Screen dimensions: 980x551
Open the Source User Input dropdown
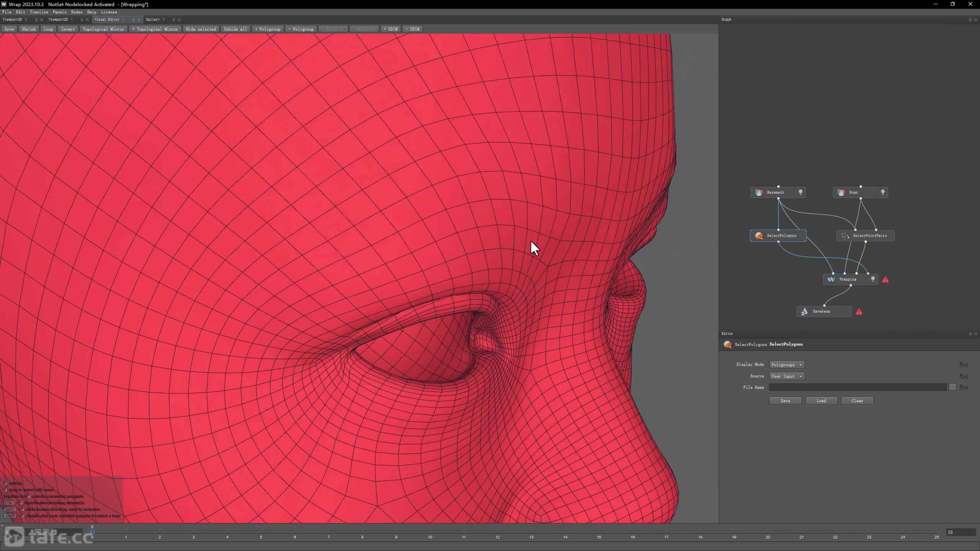pyautogui.click(x=787, y=377)
